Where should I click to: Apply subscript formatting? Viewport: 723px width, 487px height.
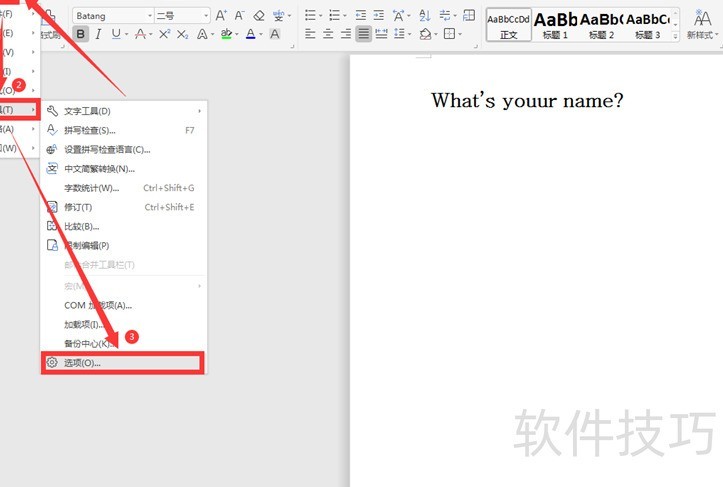pyautogui.click(x=183, y=34)
